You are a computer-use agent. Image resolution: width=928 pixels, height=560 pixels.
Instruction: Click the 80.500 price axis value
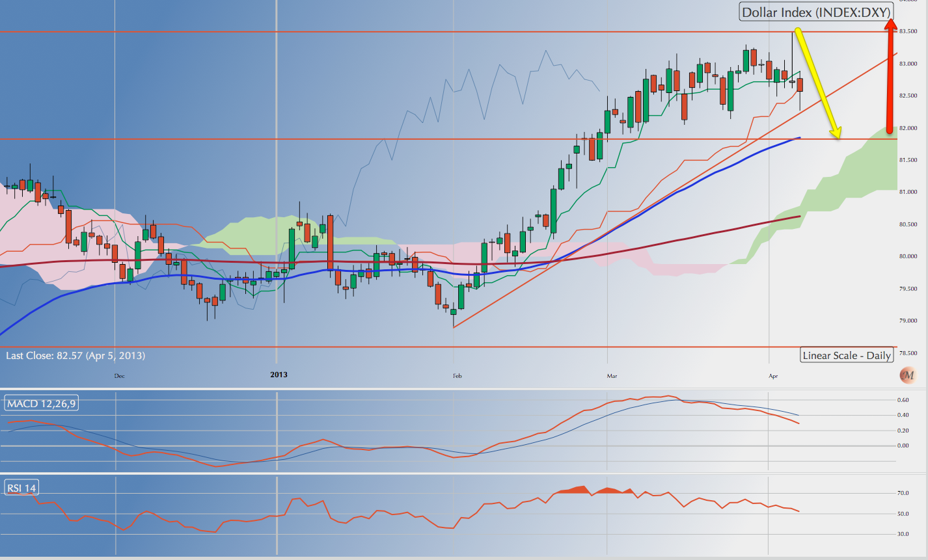click(908, 224)
